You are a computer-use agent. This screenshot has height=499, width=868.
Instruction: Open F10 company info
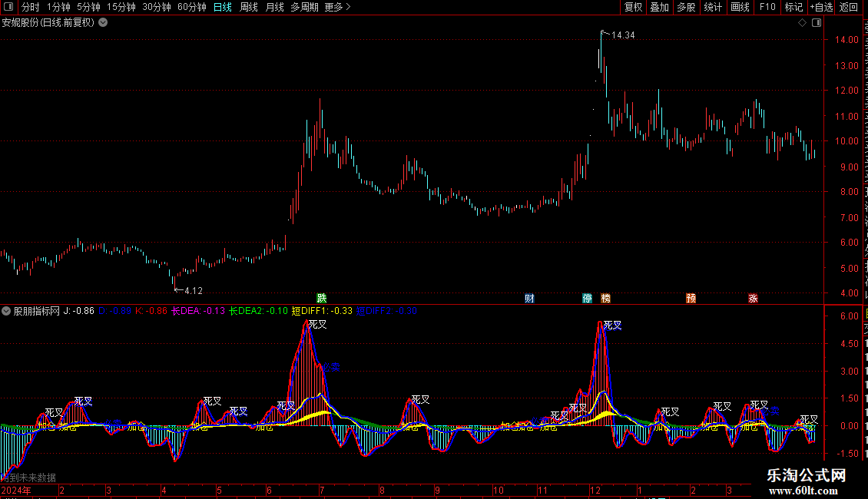(767, 7)
